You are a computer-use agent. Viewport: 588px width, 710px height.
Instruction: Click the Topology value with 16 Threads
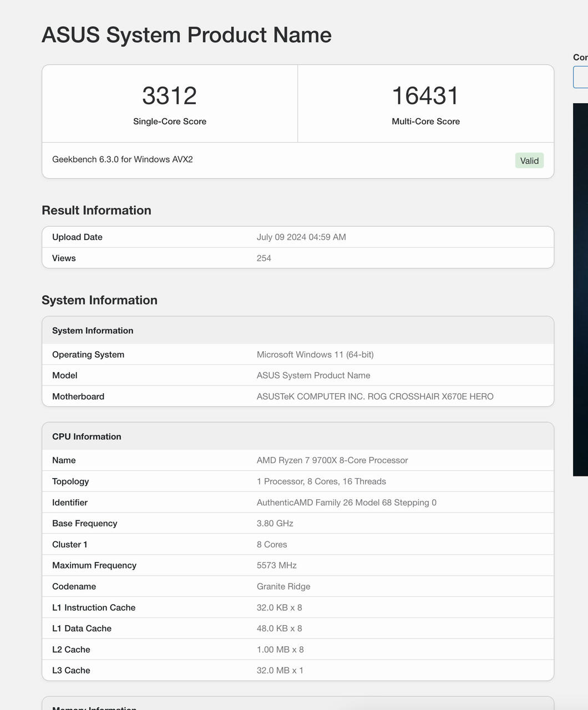[x=321, y=481]
